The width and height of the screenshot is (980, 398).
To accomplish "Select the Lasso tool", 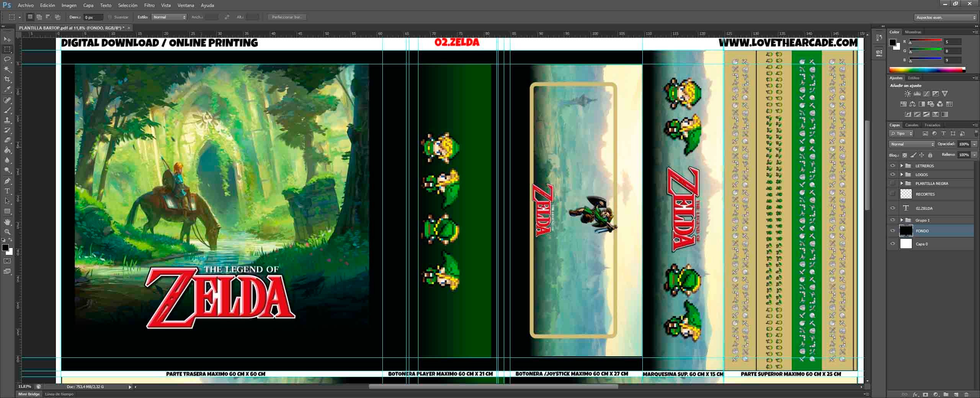I will coord(7,58).
